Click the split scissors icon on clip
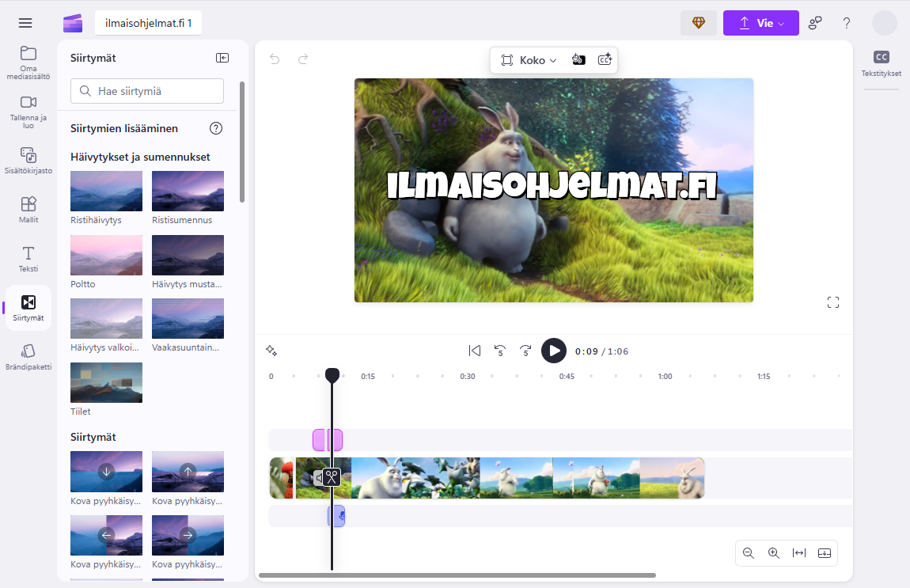Screen dimensions: 910x588 [x=332, y=477]
